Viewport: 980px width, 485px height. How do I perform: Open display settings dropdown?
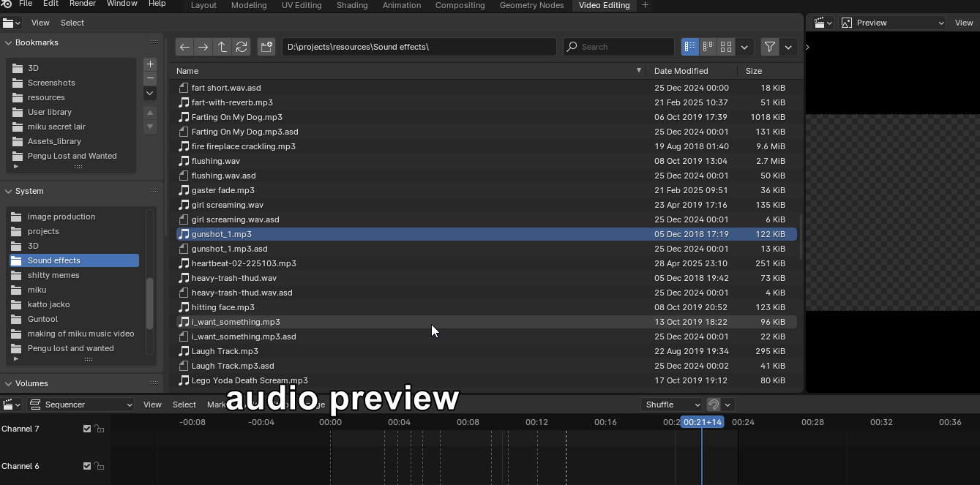[744, 47]
